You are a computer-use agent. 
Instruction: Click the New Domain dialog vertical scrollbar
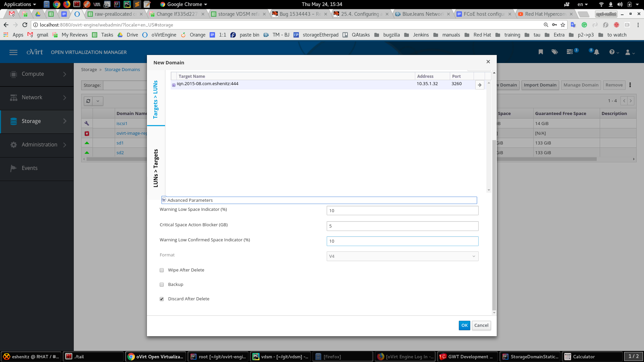[x=494, y=225]
